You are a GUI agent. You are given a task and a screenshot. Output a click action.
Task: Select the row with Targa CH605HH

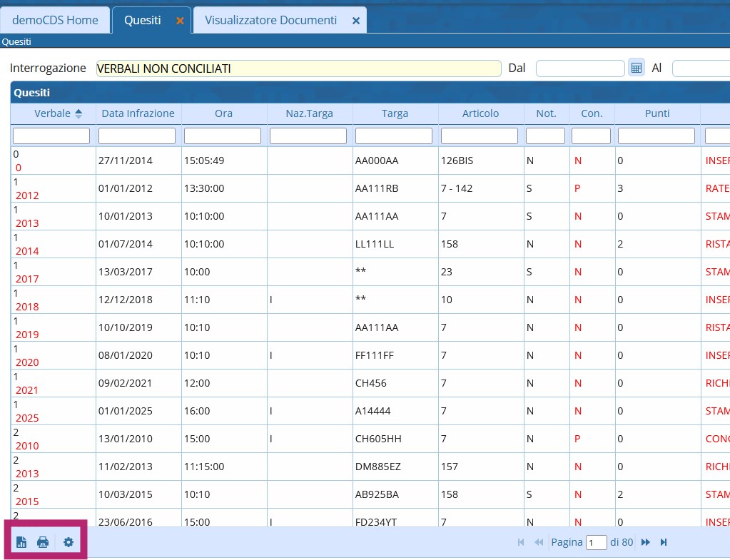[x=378, y=439]
